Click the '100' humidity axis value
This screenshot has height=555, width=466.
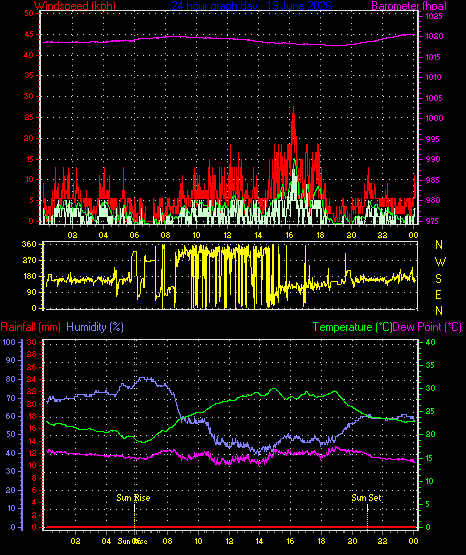[9, 342]
